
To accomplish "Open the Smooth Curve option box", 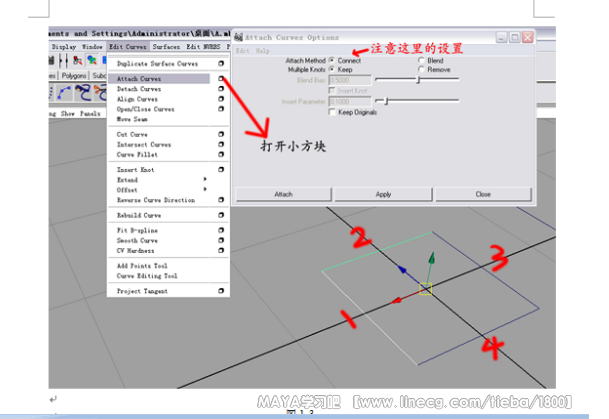I will pyautogui.click(x=221, y=240).
